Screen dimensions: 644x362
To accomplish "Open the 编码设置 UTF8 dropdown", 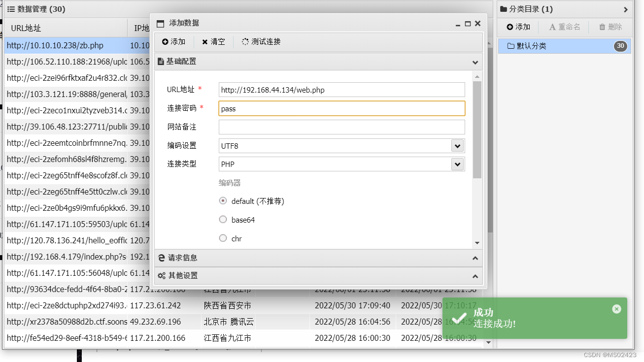I will coord(458,146).
